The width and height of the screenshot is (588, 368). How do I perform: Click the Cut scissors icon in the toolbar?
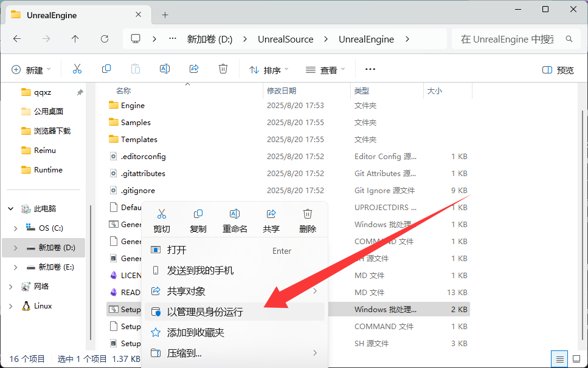pos(77,69)
